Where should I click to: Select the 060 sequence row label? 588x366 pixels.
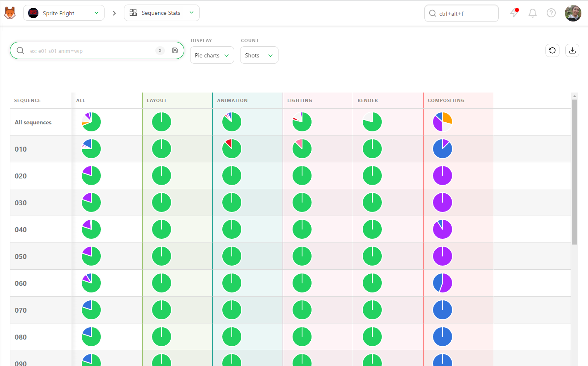[21, 283]
